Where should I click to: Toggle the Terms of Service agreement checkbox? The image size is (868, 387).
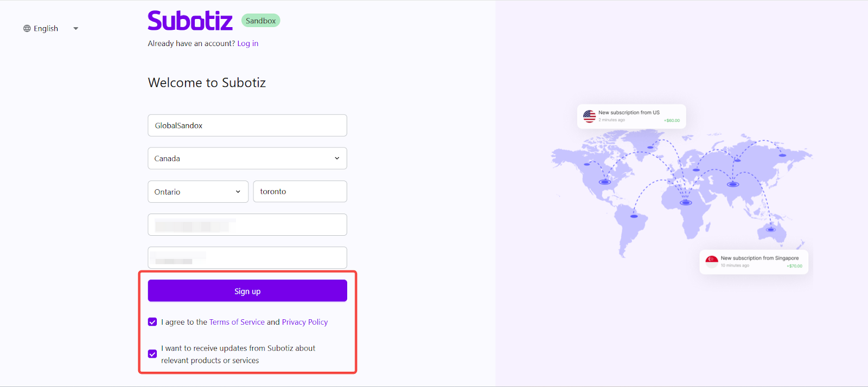coord(152,322)
